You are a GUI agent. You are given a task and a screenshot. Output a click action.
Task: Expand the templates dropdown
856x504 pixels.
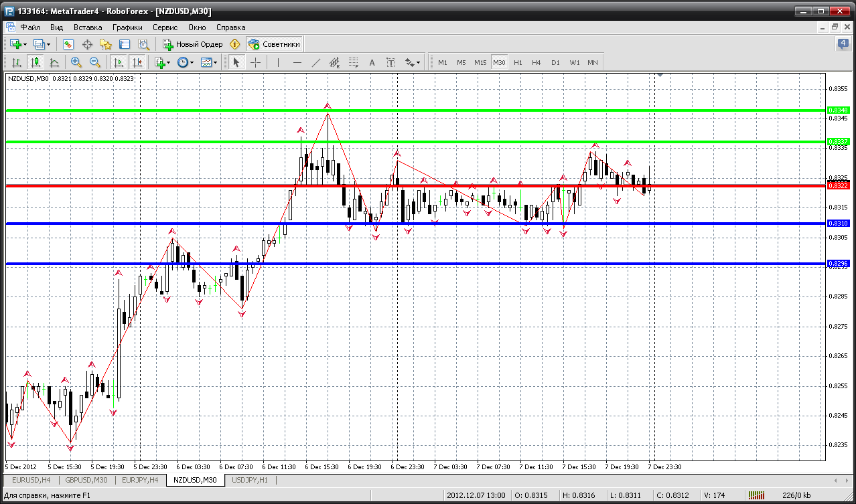216,62
